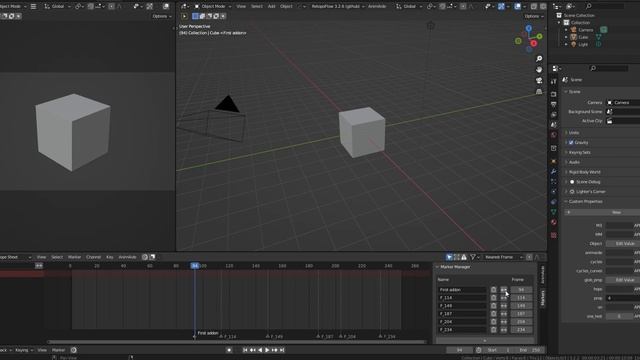Delete marker F_187 using its trash icon

[x=493, y=313]
